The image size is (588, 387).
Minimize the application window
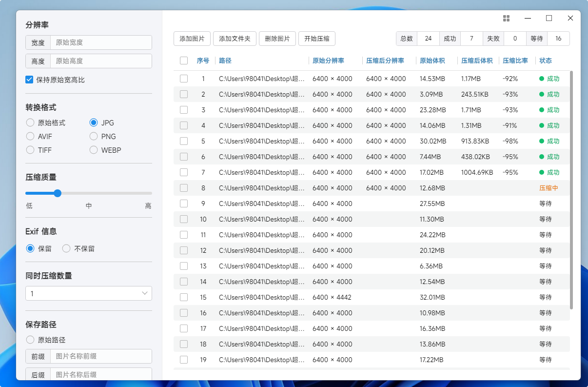528,18
